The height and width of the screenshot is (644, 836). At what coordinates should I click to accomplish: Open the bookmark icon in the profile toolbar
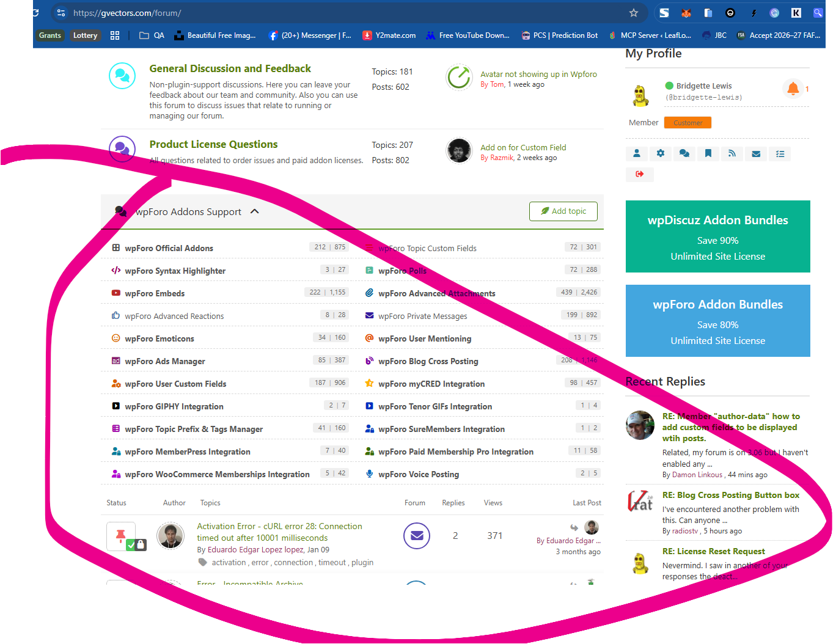(708, 153)
